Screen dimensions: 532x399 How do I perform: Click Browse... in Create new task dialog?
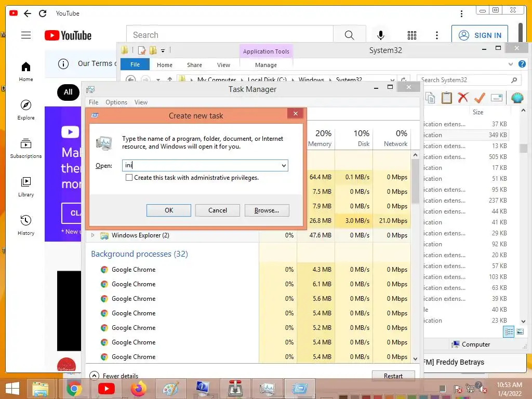pyautogui.click(x=267, y=210)
